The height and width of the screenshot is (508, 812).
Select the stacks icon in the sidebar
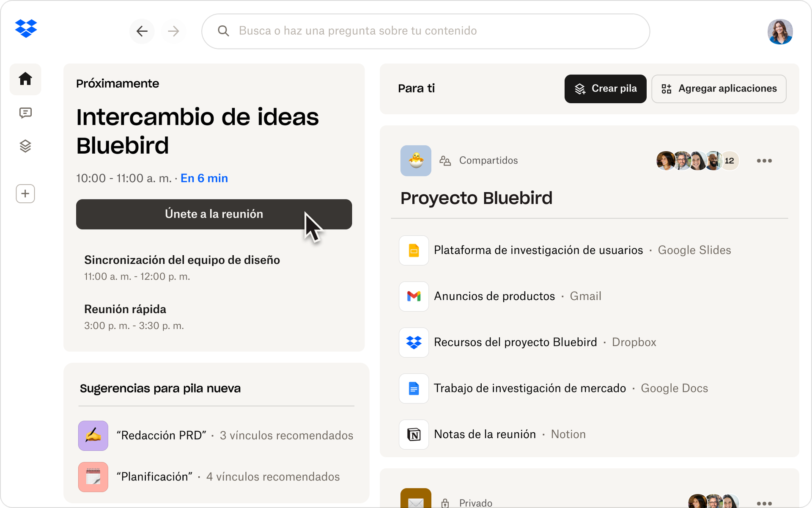click(25, 146)
